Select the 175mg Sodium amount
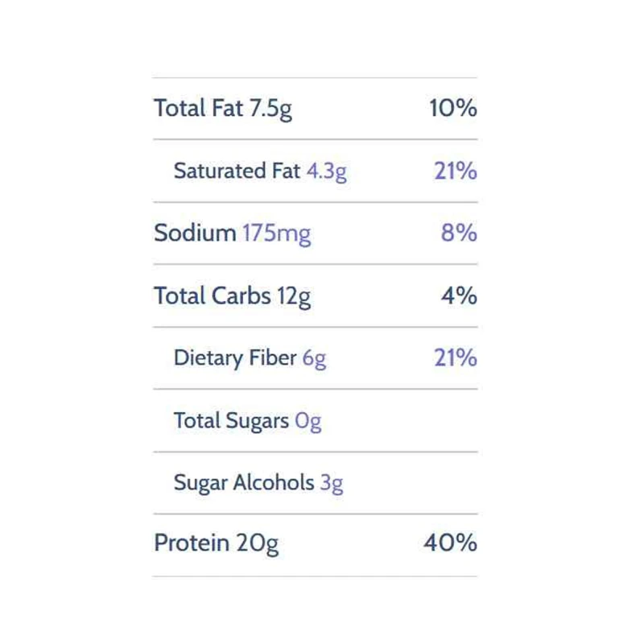The width and height of the screenshot is (644, 644). pos(276,233)
